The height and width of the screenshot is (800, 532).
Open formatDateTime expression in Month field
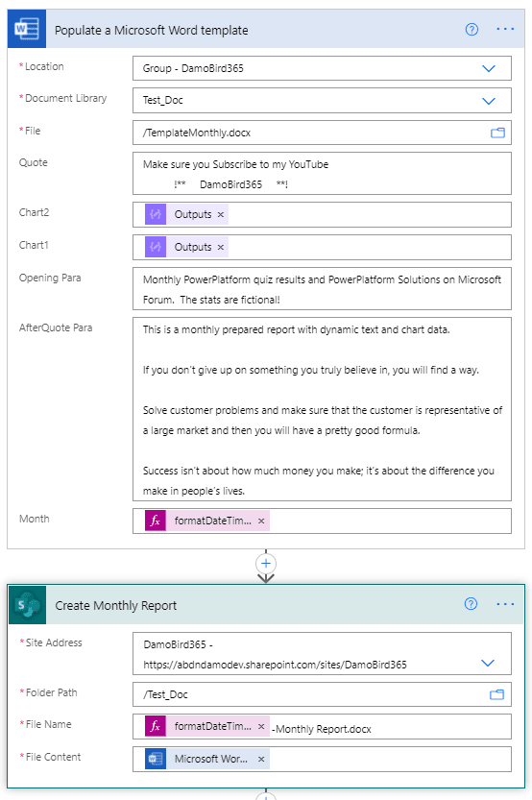click(206, 521)
